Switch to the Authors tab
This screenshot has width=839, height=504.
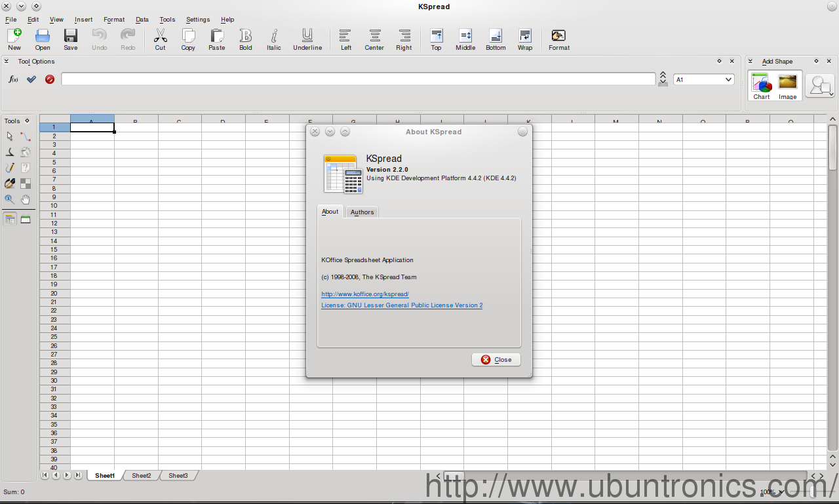[362, 212]
